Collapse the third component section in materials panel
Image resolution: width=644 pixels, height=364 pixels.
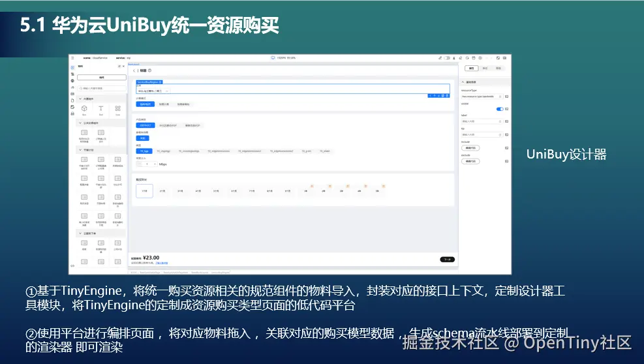[x=80, y=150]
